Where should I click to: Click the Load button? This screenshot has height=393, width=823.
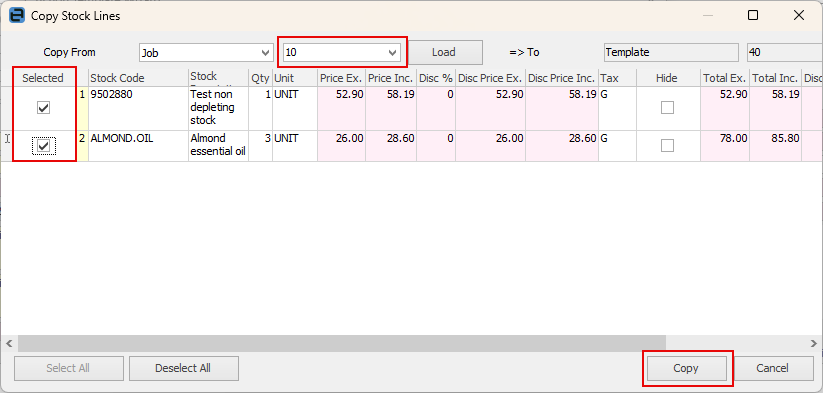(x=445, y=52)
